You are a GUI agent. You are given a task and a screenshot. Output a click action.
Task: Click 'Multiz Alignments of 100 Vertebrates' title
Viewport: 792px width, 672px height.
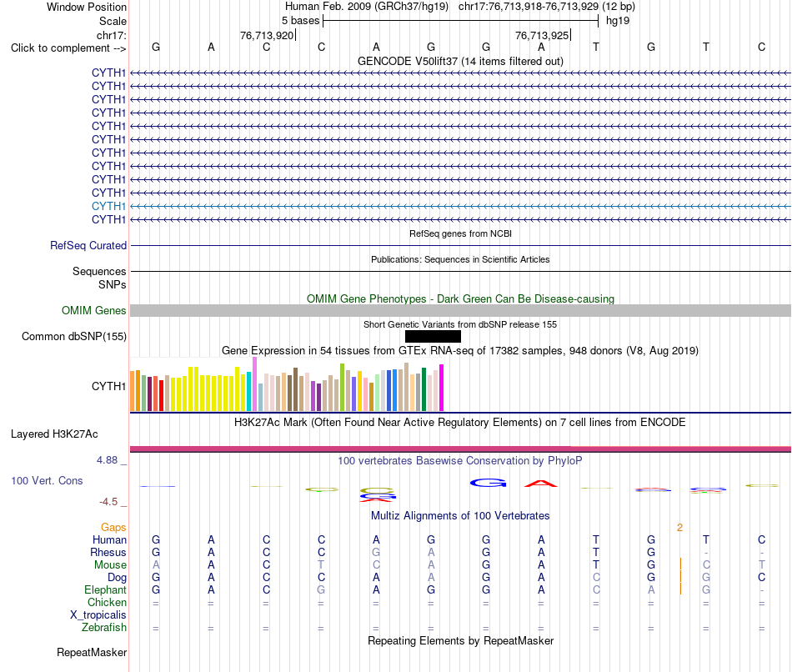[460, 516]
